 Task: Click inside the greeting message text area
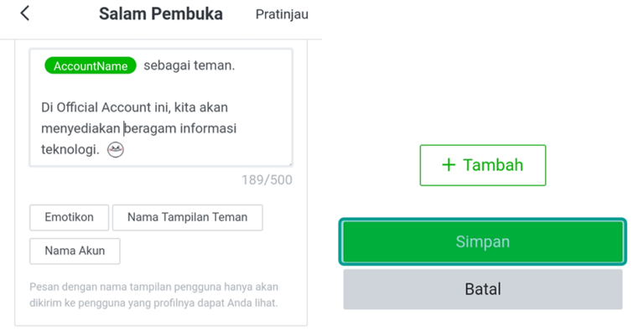(x=161, y=107)
